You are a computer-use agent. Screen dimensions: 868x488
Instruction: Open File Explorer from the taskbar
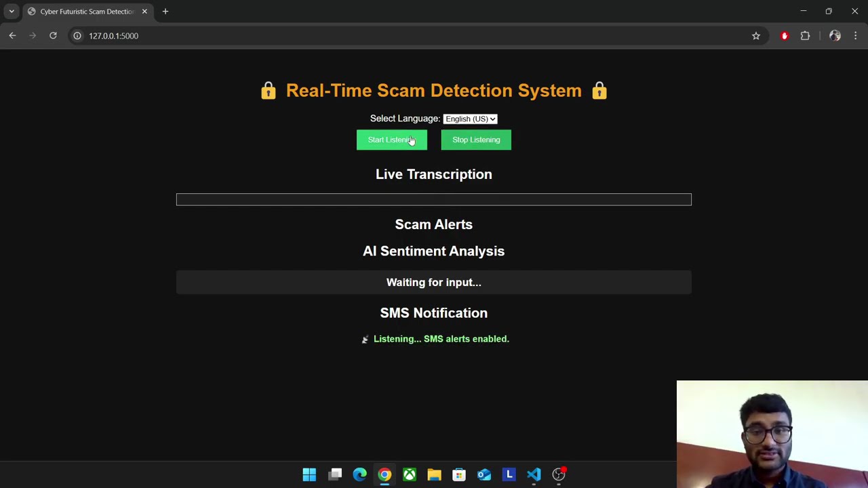(434, 474)
